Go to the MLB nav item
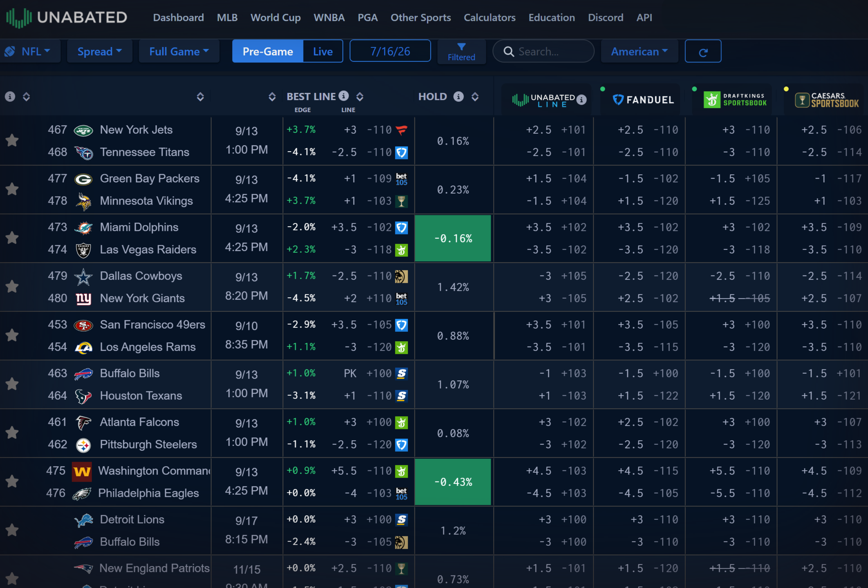This screenshot has width=868, height=588. (227, 18)
